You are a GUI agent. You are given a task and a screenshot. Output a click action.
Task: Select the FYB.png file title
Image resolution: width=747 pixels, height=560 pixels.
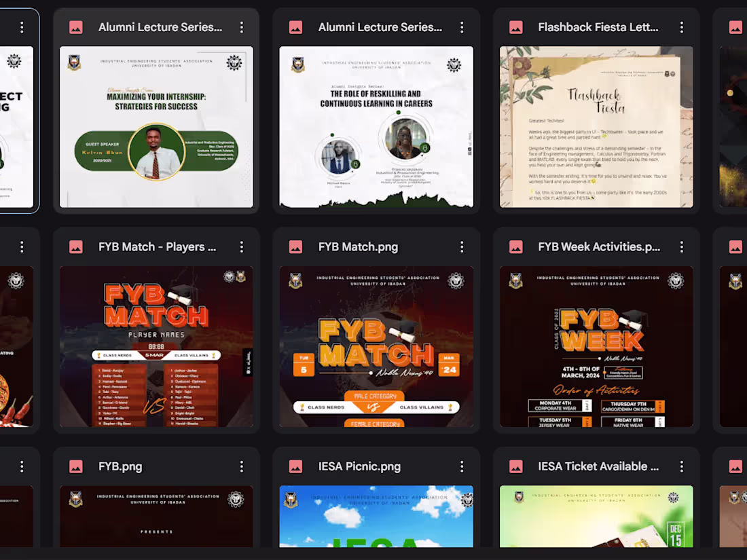120,466
